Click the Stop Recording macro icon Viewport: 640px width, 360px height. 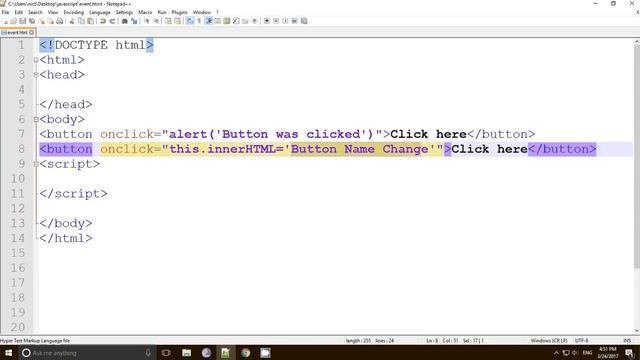[276, 21]
